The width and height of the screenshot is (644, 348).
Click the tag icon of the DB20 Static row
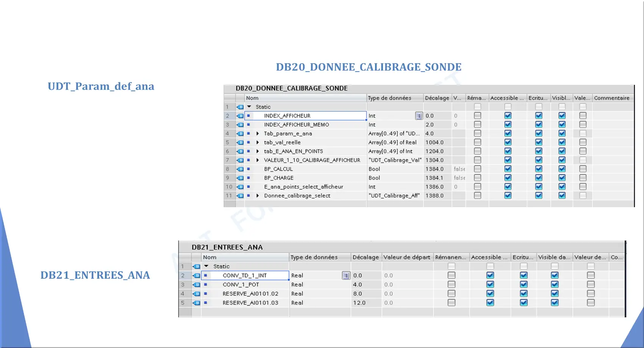(x=240, y=107)
